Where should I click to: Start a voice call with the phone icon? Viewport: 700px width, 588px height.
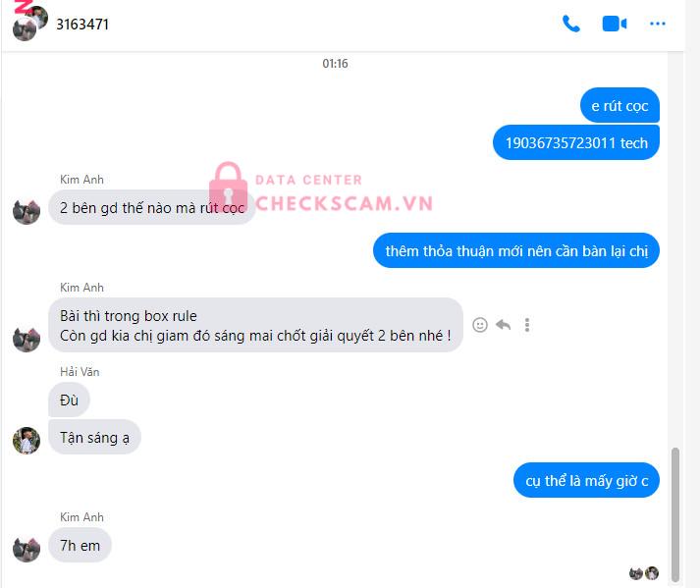pyautogui.click(x=571, y=24)
